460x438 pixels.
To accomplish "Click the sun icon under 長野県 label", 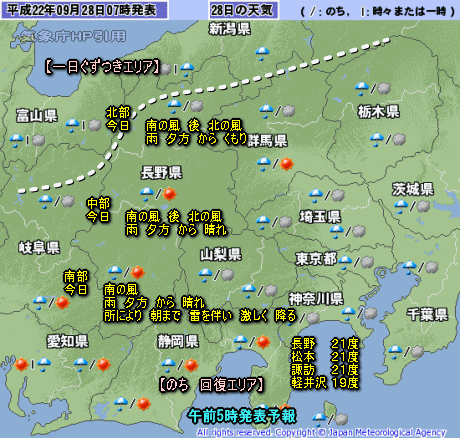I will point(169,194).
